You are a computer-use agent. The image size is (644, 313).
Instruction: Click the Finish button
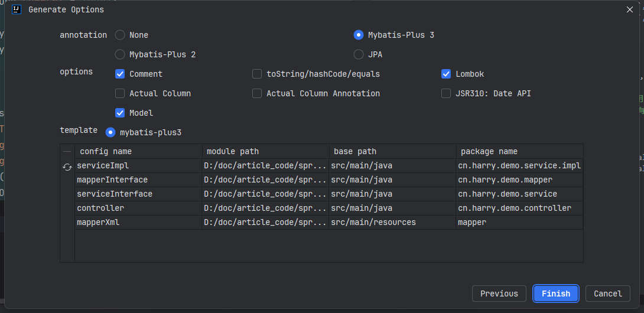(556, 294)
